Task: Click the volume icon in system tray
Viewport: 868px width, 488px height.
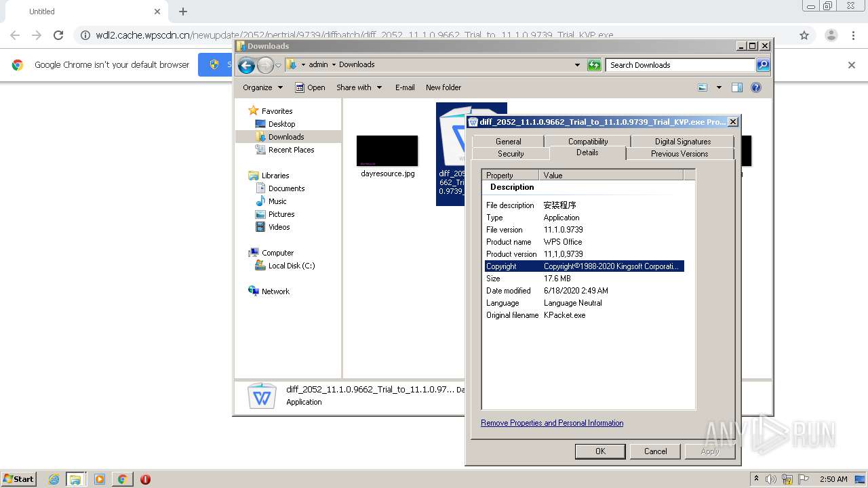Action: [771, 479]
